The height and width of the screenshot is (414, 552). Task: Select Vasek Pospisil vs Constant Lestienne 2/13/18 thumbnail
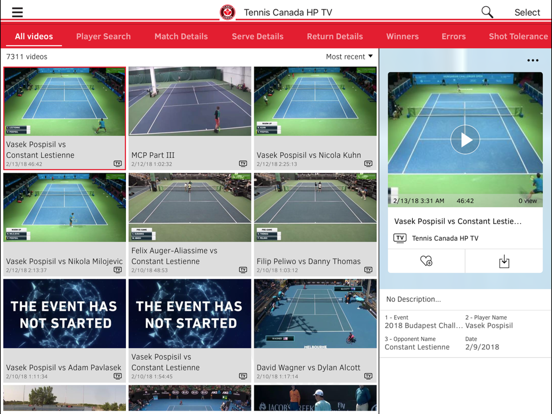tap(64, 101)
